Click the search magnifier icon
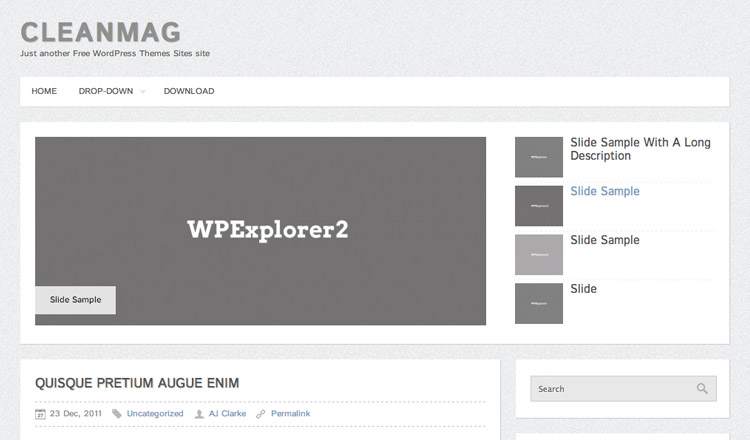Image resolution: width=750 pixels, height=440 pixels. pos(702,388)
